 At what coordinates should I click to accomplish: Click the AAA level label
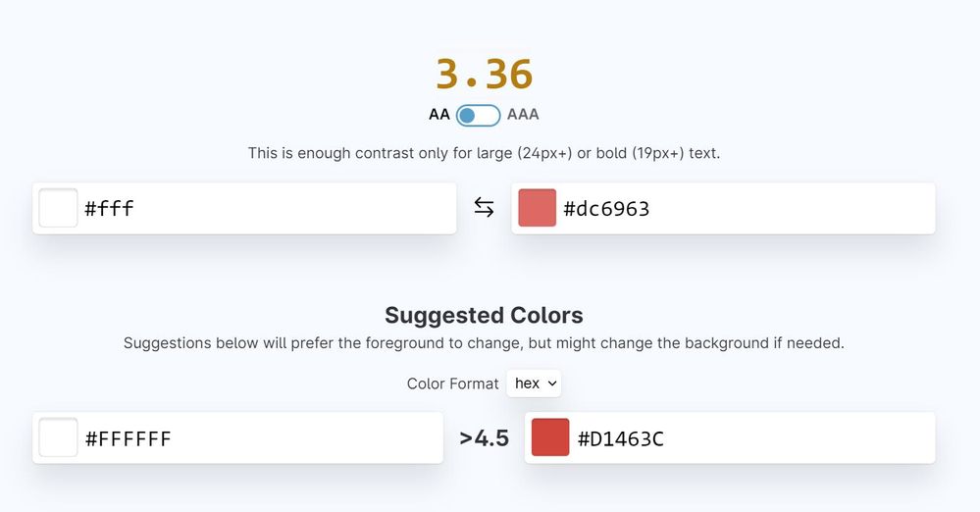(523, 115)
